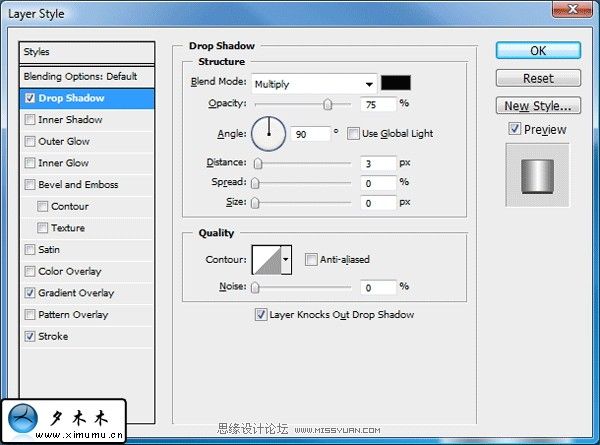Check the Contour sub-option under Bevel
The height and width of the screenshot is (445, 600).
42,207
